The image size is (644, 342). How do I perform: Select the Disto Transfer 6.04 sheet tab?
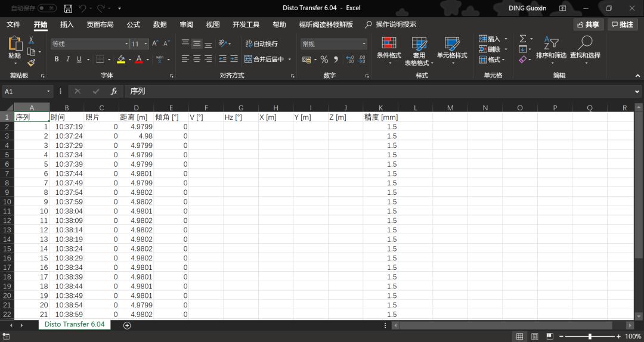coord(75,324)
